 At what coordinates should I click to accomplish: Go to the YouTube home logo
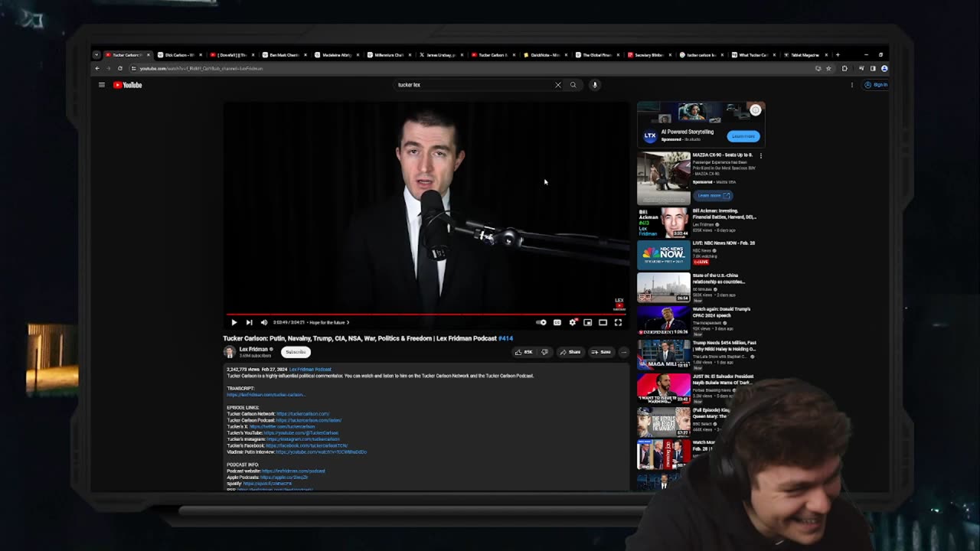point(128,85)
